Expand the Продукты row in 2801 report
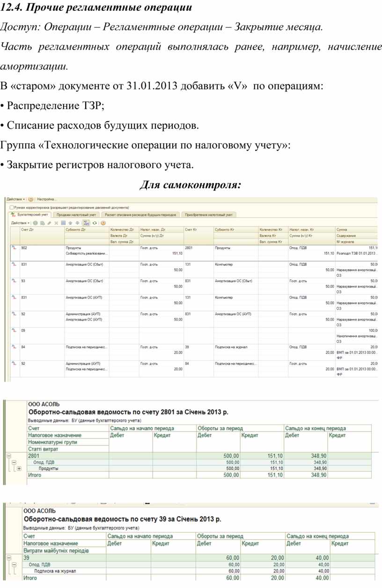382x588 pixels. (x=19, y=468)
